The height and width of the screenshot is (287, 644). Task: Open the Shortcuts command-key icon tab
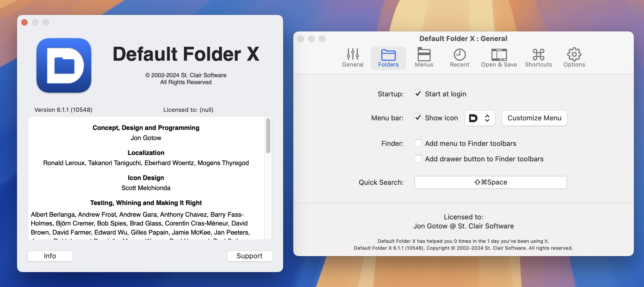click(x=538, y=55)
